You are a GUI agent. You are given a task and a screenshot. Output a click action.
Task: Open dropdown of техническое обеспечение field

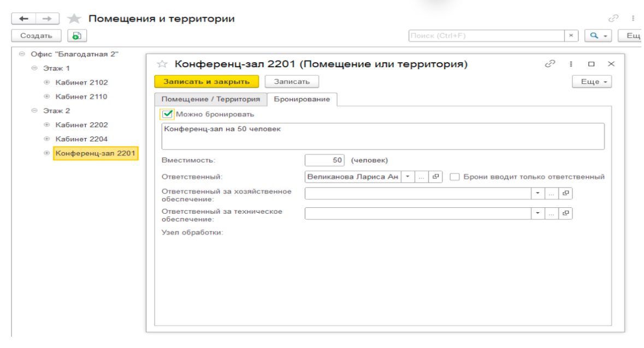[x=537, y=213]
